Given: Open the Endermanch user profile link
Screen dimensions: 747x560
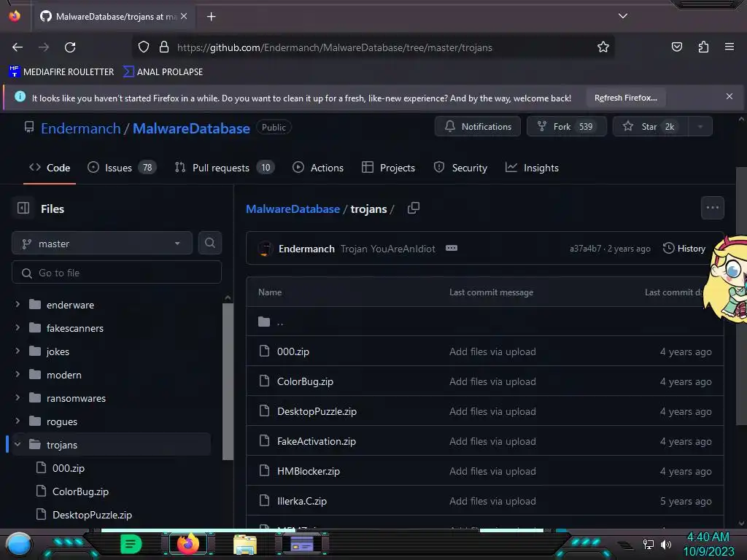Looking at the screenshot, I should point(80,128).
